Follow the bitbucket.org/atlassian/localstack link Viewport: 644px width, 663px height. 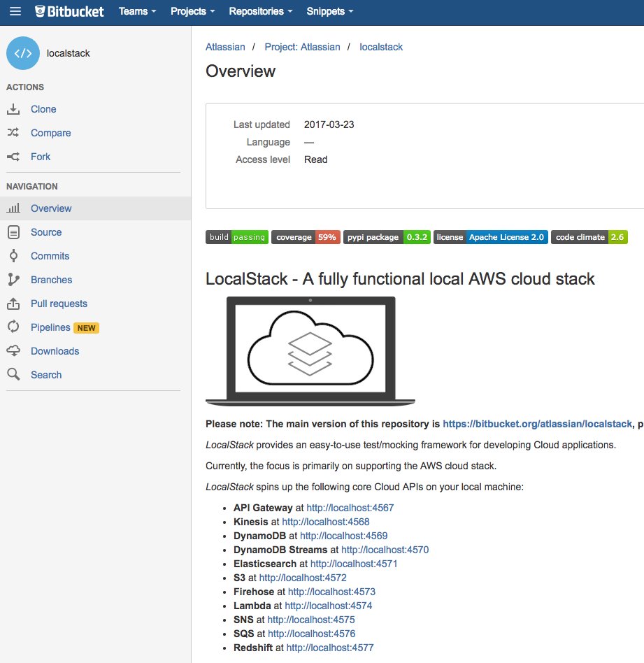point(538,424)
